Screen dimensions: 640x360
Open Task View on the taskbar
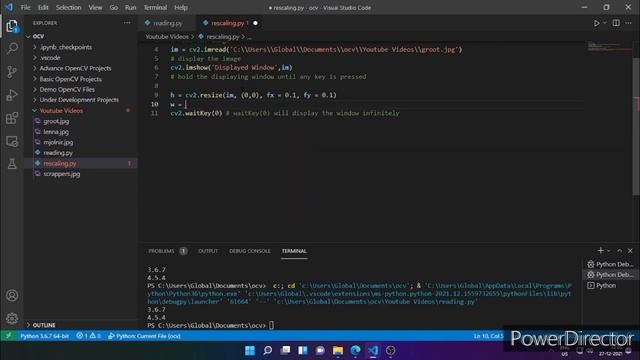[x=285, y=350]
